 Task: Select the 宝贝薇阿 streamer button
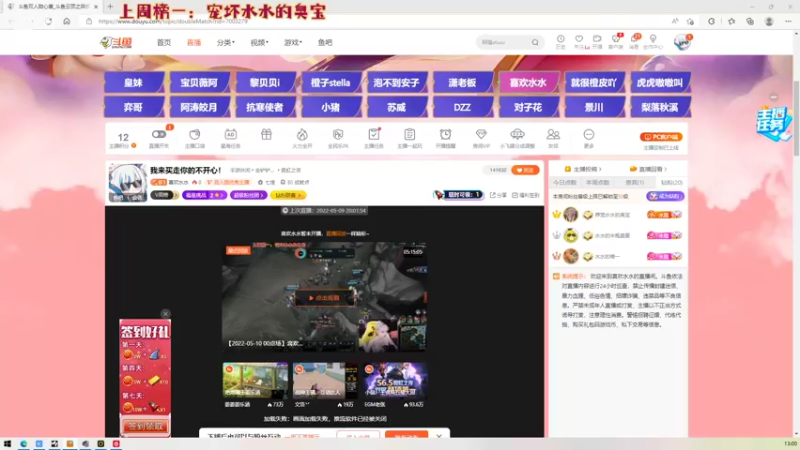click(x=199, y=82)
